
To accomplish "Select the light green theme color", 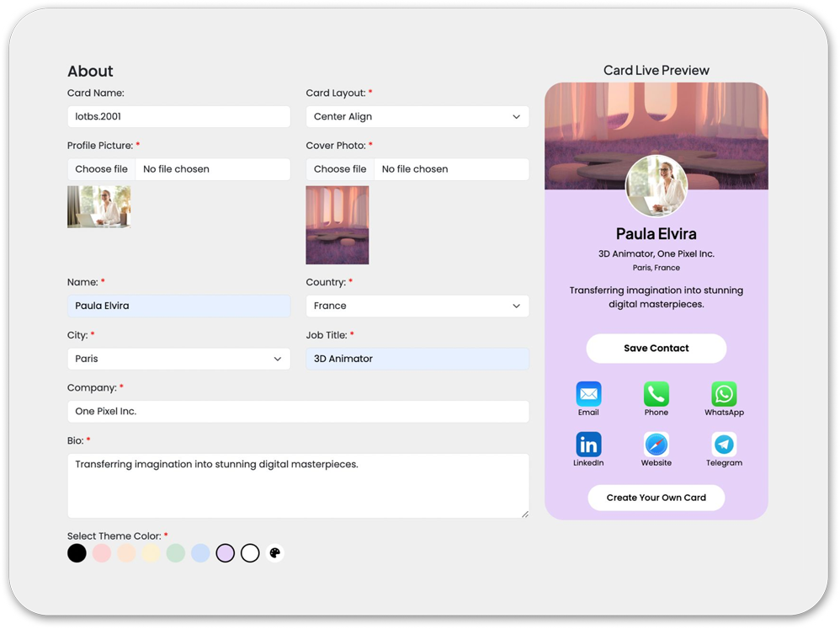I will 176,553.
